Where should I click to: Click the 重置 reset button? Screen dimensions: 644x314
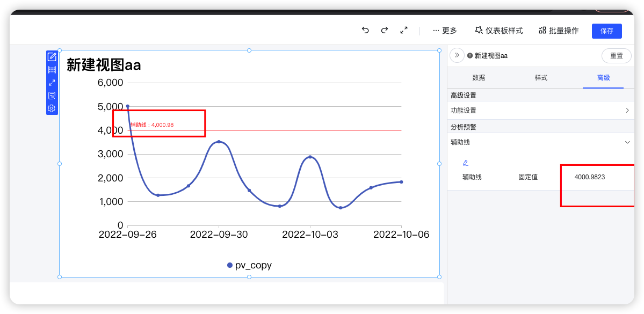pos(617,56)
